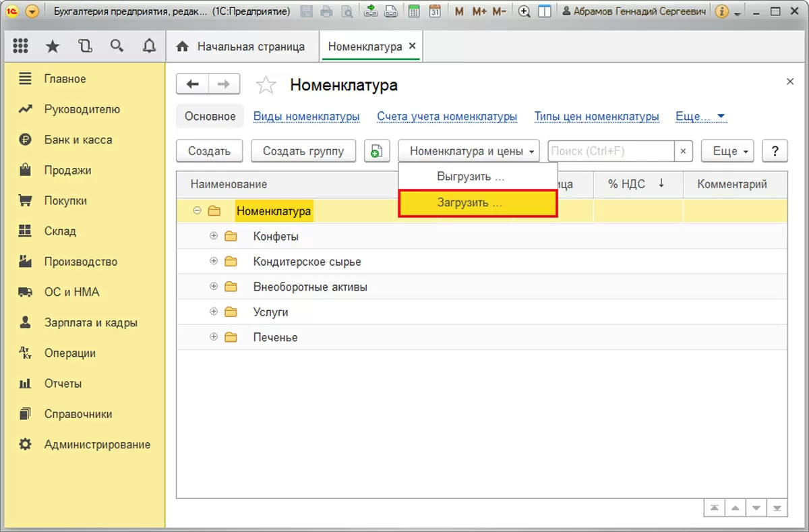Open Продажи section in the sidebar
Image resolution: width=809 pixels, height=532 pixels.
coord(67,170)
